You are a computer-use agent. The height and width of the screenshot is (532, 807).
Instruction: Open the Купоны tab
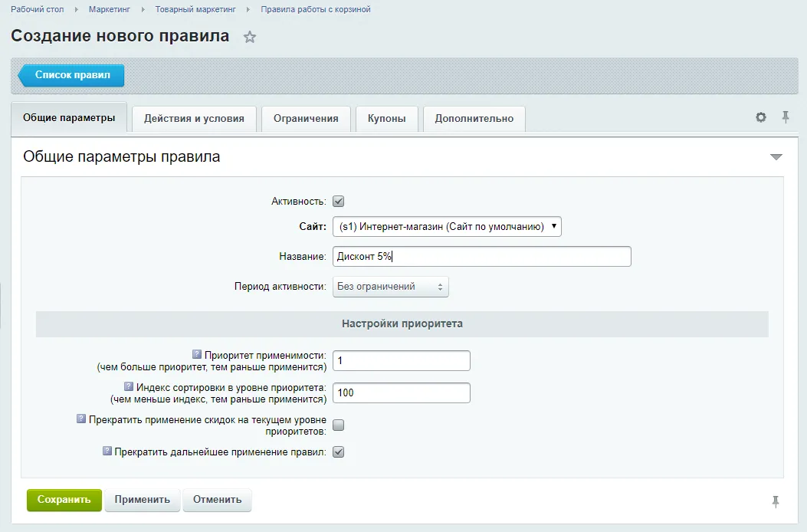click(386, 119)
